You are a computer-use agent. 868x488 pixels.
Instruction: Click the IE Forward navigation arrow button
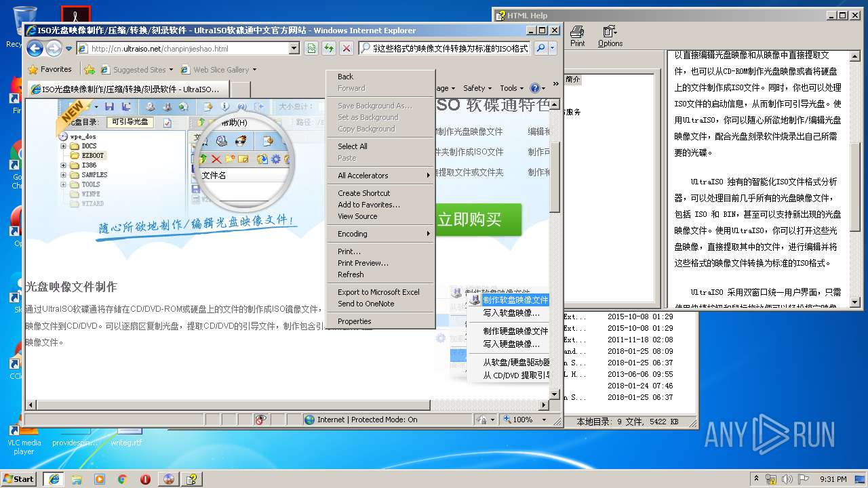[53, 48]
